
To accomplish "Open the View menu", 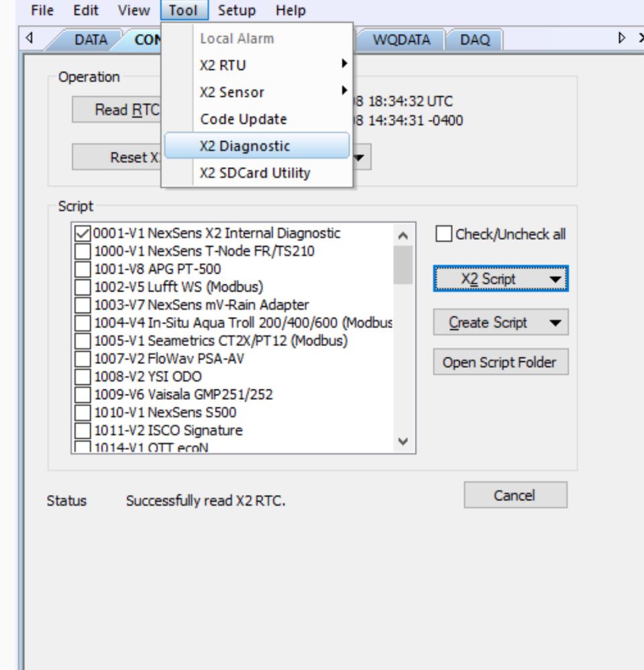I will tap(133, 10).
